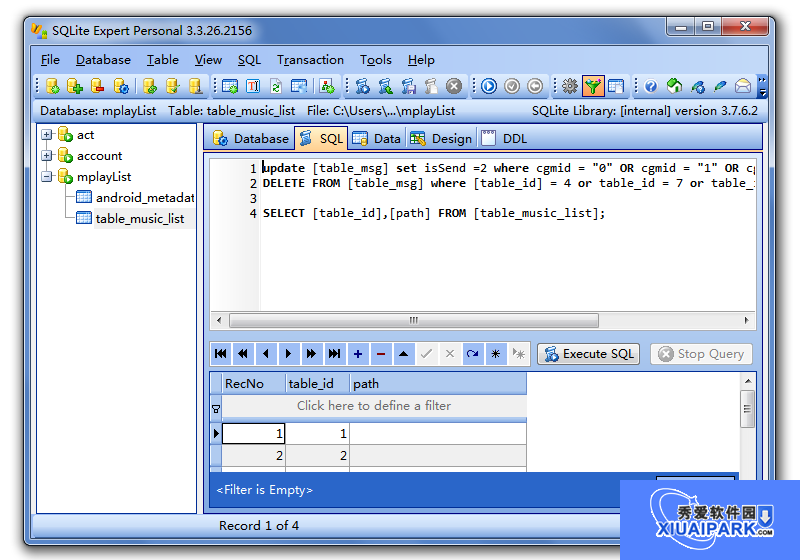The width and height of the screenshot is (800, 560).
Task: Click the Add Database icon with green plus
Action: coord(74,86)
